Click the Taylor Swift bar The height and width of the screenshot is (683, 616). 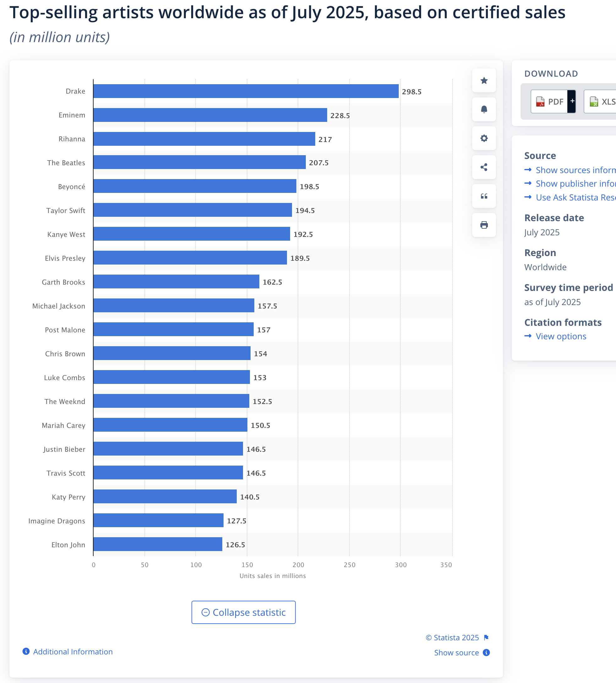193,210
